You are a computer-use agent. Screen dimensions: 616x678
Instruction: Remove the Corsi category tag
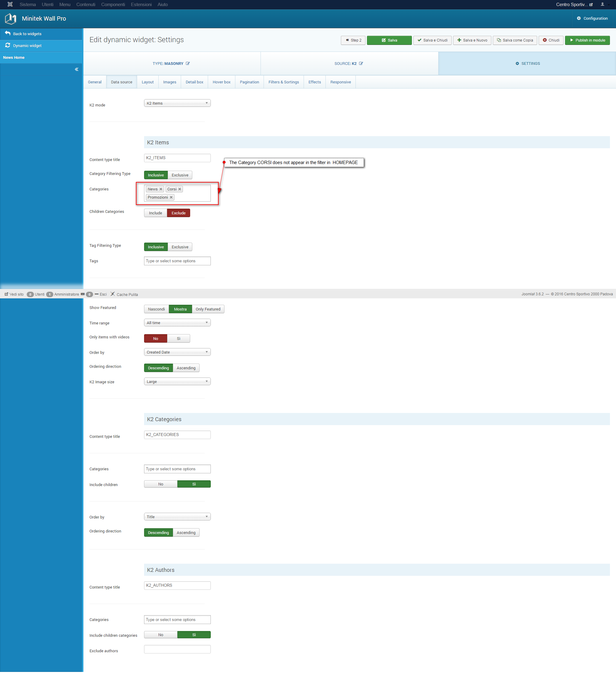point(180,189)
